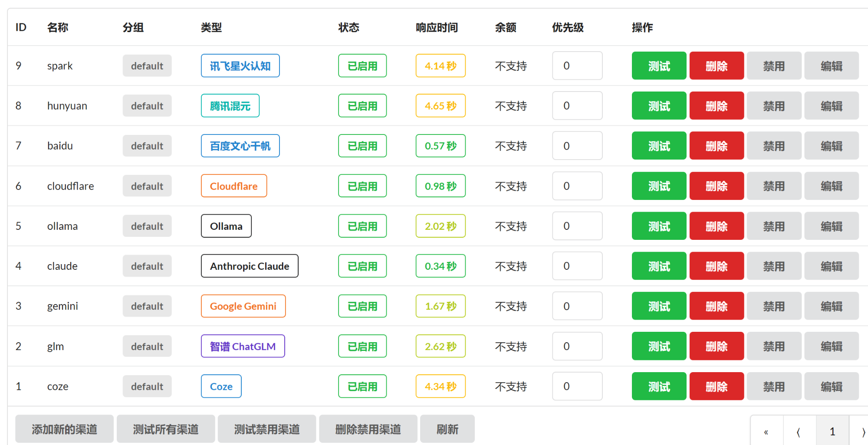Click 添加新的渠道 button
868x445 pixels.
tap(64, 429)
